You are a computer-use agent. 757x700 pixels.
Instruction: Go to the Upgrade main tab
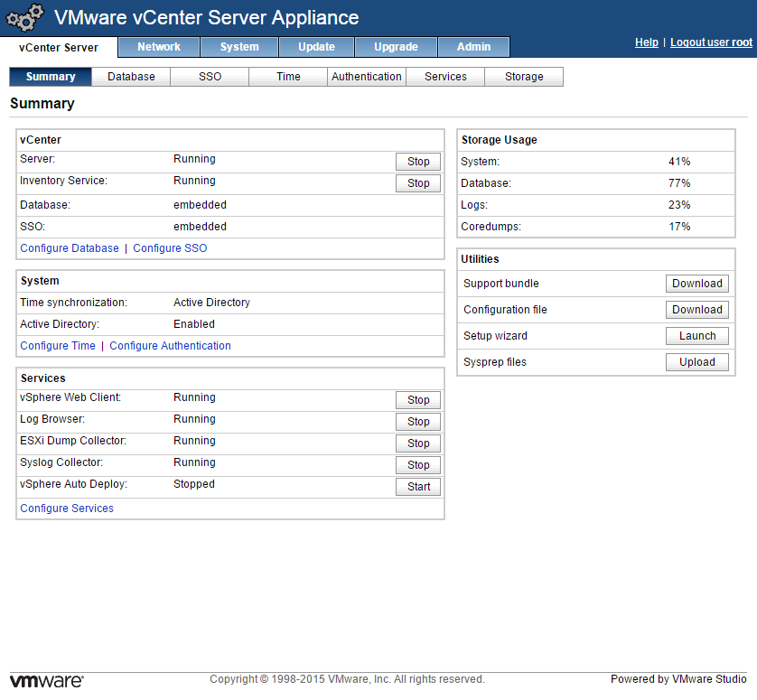(x=396, y=47)
